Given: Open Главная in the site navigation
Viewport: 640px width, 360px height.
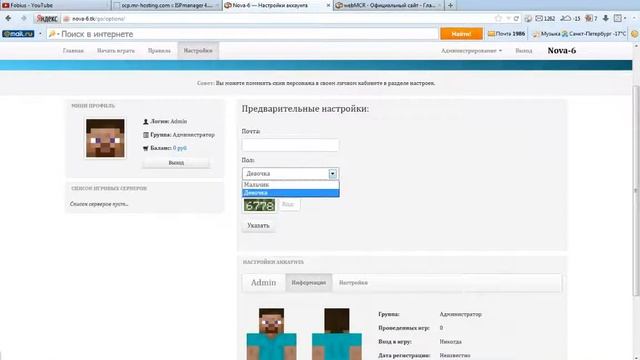Looking at the screenshot, I should coord(73,51).
